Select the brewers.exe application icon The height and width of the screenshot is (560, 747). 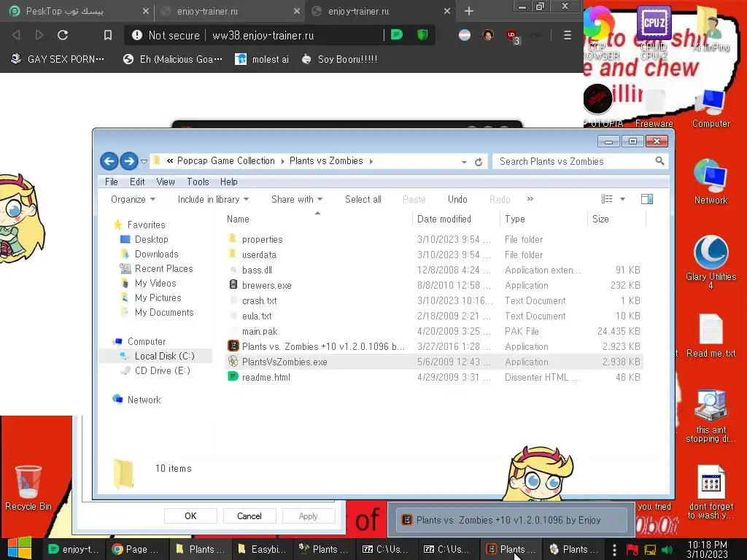[233, 285]
